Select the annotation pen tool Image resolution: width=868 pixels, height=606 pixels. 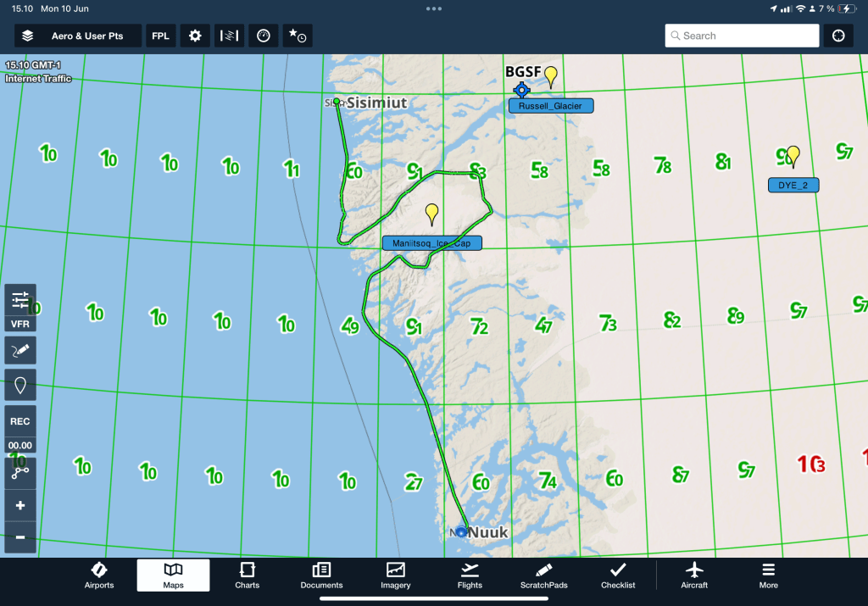tap(20, 349)
